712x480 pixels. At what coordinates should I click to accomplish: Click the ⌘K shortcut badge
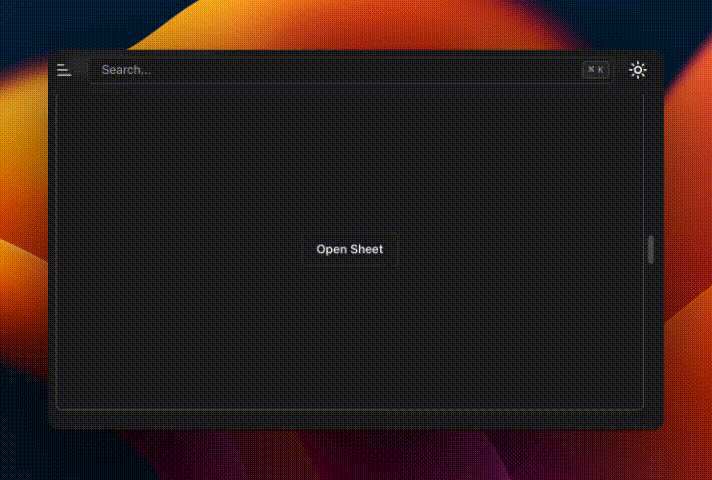595,69
